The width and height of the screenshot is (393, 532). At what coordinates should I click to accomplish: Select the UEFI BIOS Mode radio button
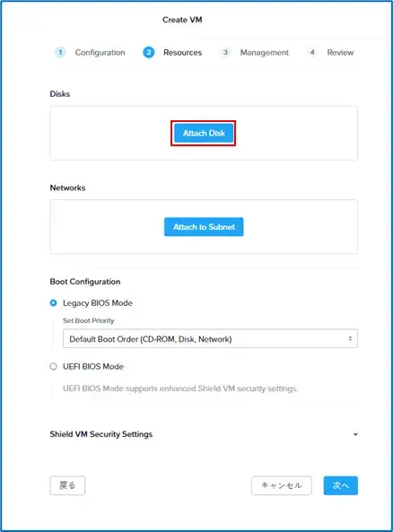pos(53,366)
